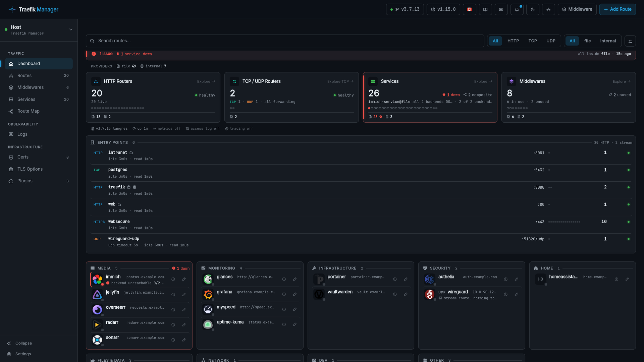Click the Canadian flag language icon
The width and height of the screenshot is (644, 362).
pos(469,9)
